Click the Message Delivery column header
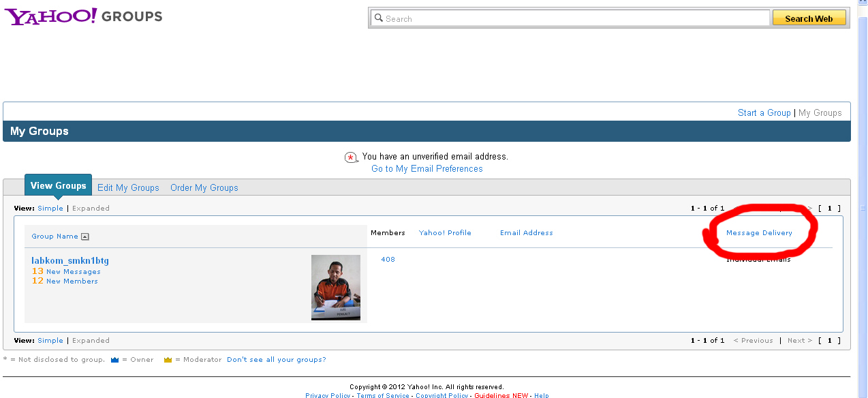Image resolution: width=868 pixels, height=398 pixels. point(759,233)
